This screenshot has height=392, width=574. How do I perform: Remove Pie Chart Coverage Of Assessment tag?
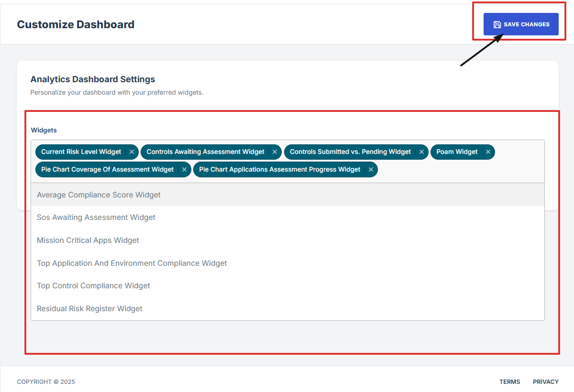coord(184,170)
